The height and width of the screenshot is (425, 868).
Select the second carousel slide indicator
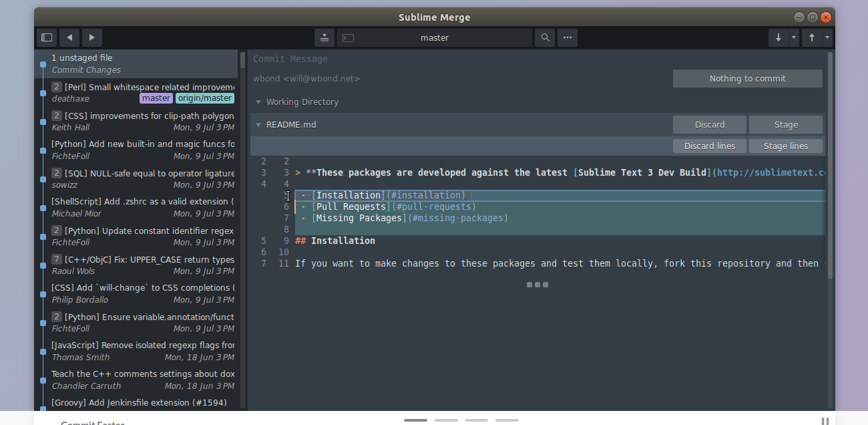coord(446,420)
